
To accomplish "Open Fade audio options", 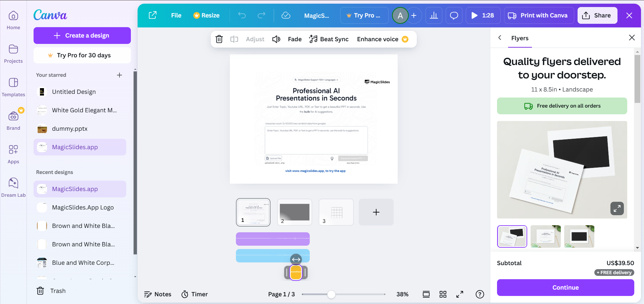I will coord(295,39).
